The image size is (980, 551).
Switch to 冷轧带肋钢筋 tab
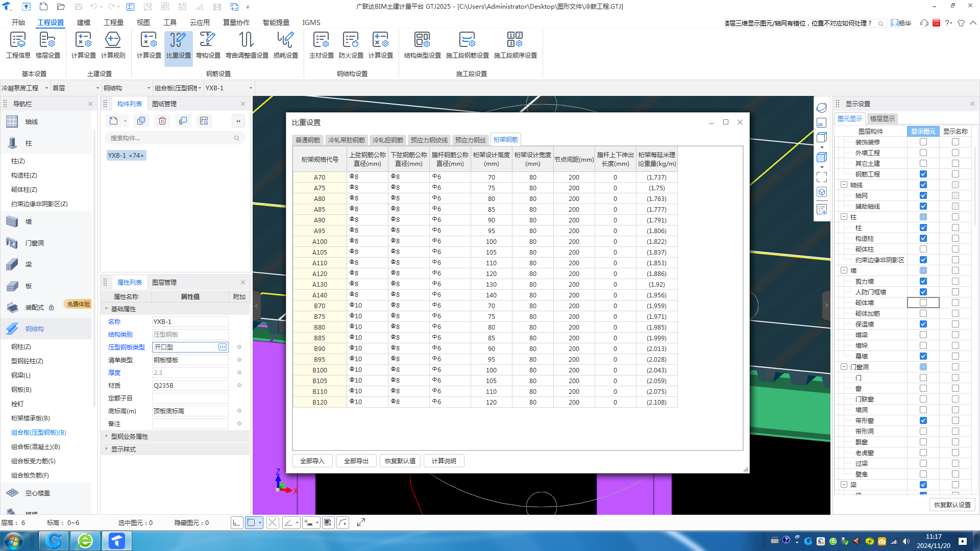click(347, 140)
